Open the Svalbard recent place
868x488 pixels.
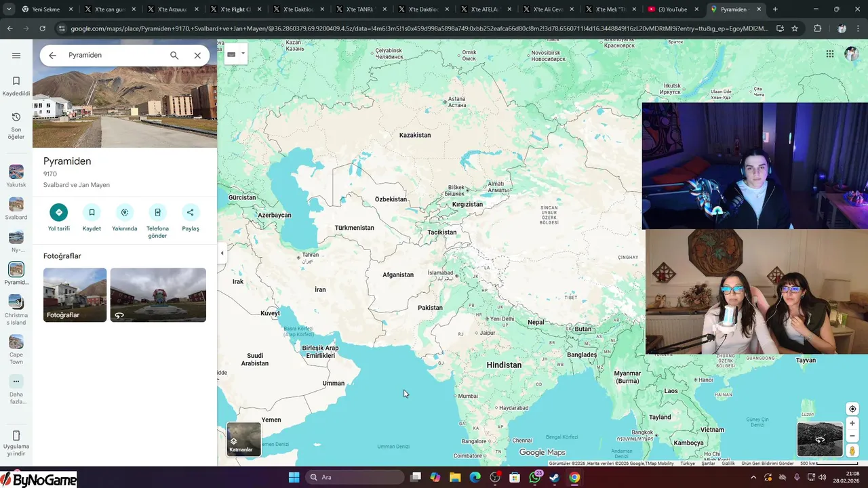pos(16,209)
